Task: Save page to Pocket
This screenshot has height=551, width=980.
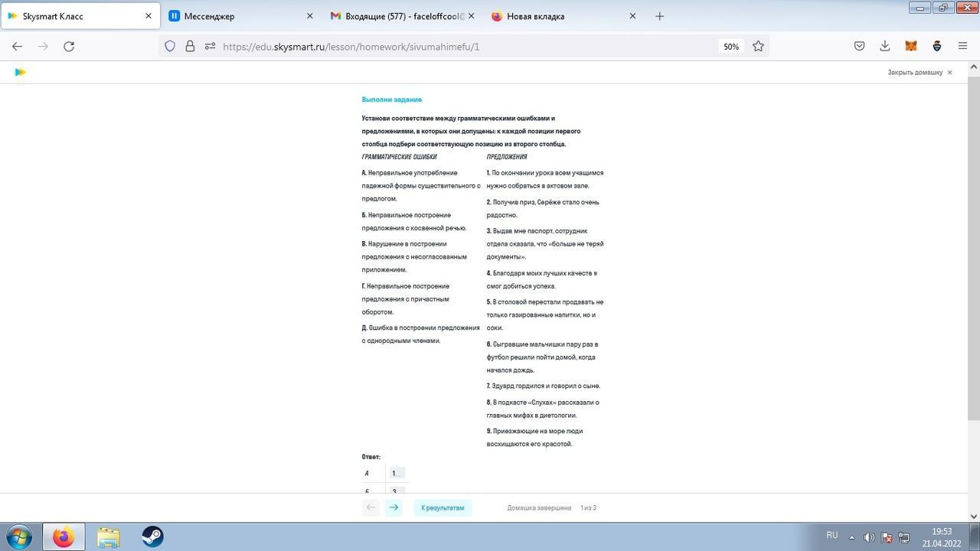Action: 859,46
